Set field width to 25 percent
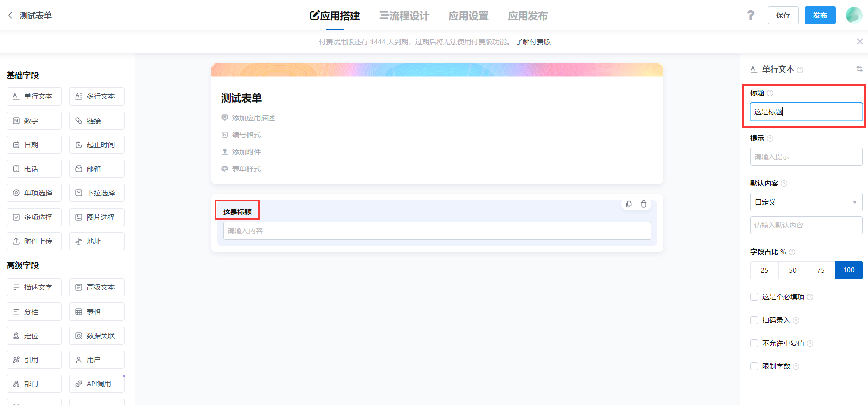The width and height of the screenshot is (868, 405). [764, 270]
